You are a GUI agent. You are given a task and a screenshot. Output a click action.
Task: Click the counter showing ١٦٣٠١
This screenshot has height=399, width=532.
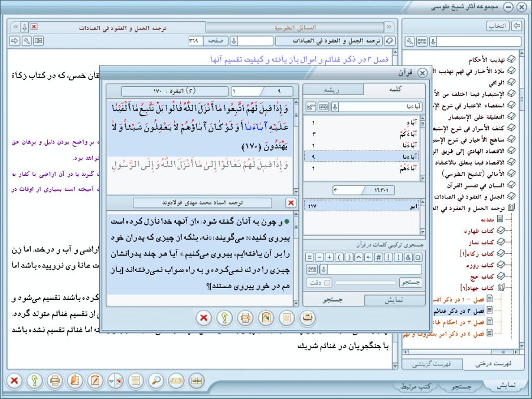coord(381,190)
